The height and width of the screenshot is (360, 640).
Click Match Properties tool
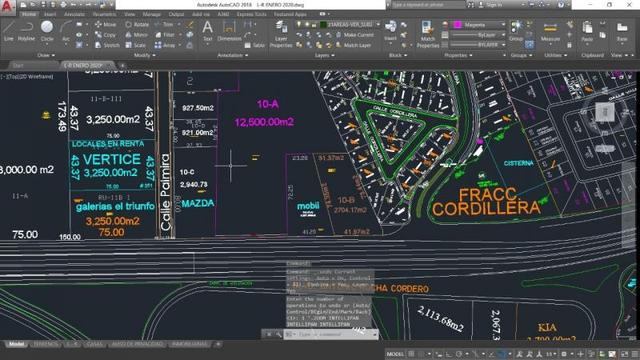pos(428,35)
